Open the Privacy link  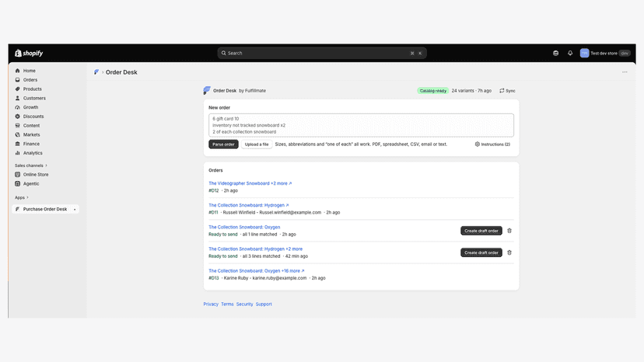coord(211,305)
